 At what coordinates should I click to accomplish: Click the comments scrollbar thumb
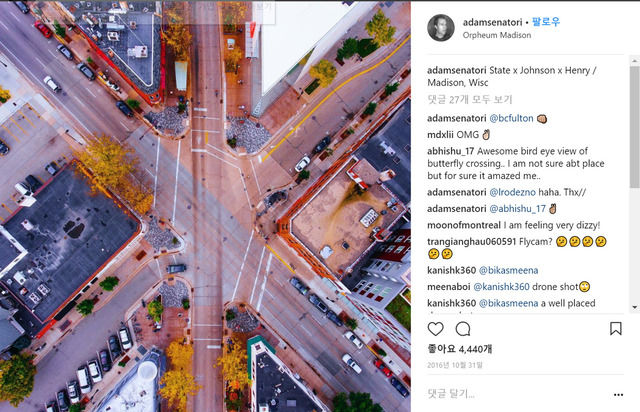click(635, 127)
